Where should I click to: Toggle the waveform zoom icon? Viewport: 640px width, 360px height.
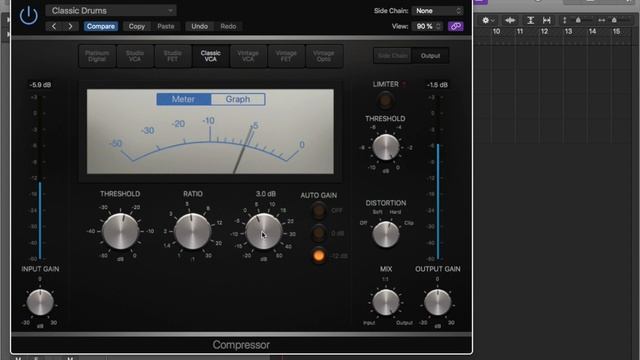pyautogui.click(x=510, y=20)
